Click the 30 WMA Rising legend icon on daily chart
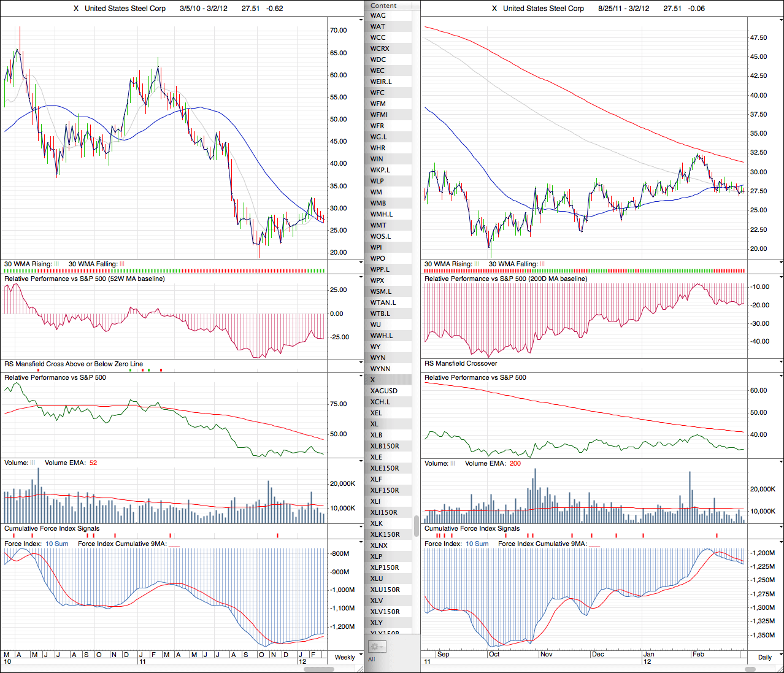 477,264
